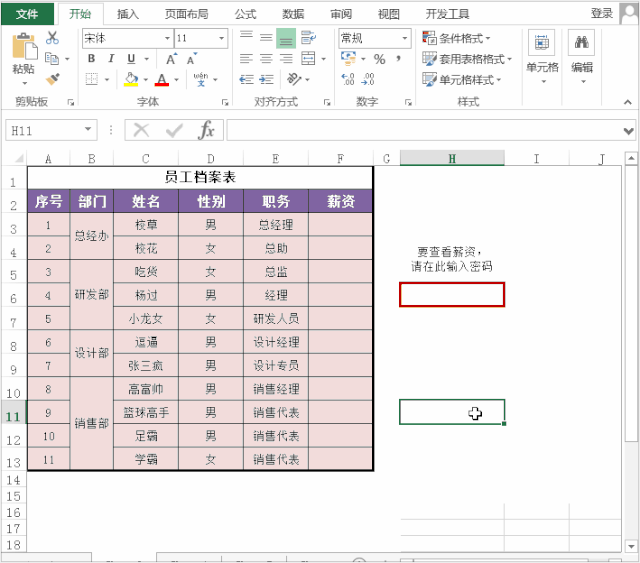Image resolution: width=640 pixels, height=563 pixels.
Task: Click the text orientation icon
Action: coord(294,79)
